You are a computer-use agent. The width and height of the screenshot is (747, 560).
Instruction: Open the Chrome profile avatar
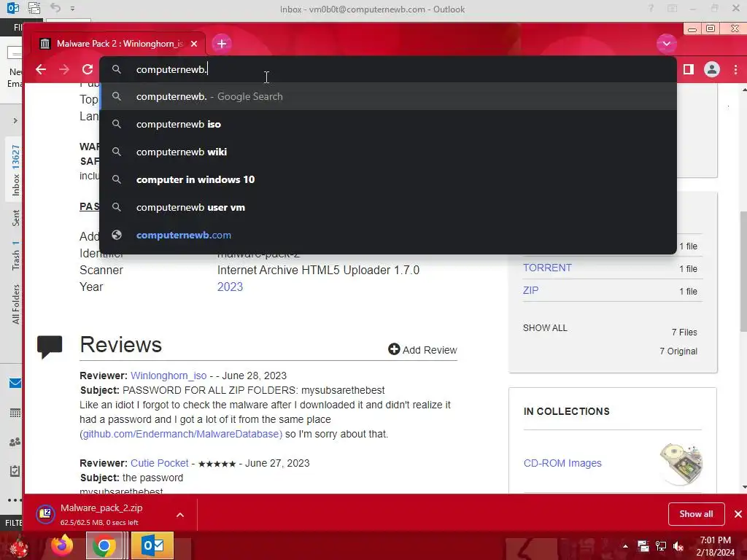tap(712, 69)
